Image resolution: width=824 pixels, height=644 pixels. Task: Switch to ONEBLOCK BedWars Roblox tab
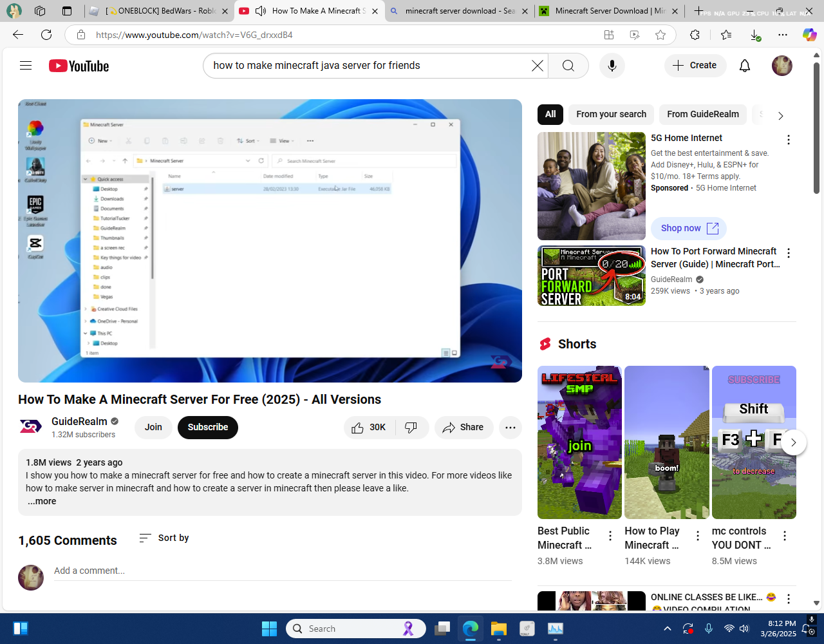(x=160, y=11)
